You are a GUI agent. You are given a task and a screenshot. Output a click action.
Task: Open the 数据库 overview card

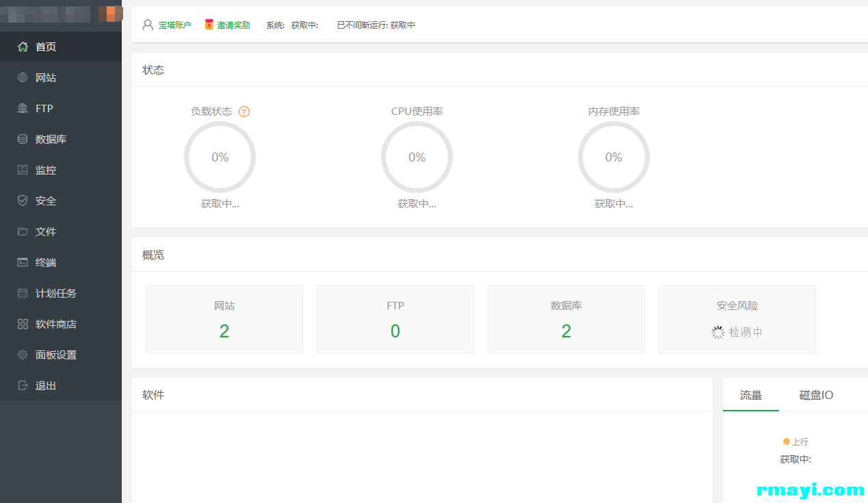(566, 320)
